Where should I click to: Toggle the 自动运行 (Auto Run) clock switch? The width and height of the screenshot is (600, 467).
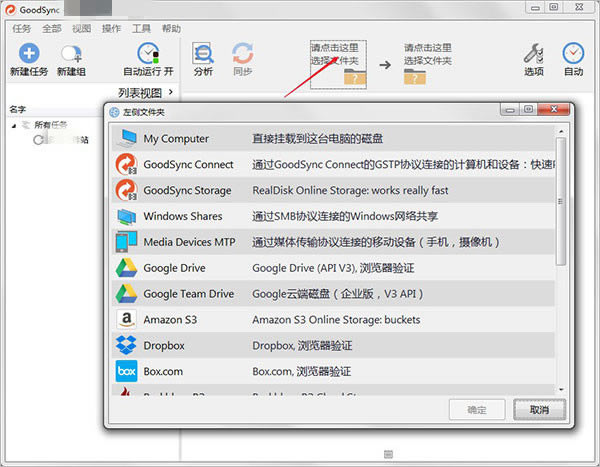point(148,54)
